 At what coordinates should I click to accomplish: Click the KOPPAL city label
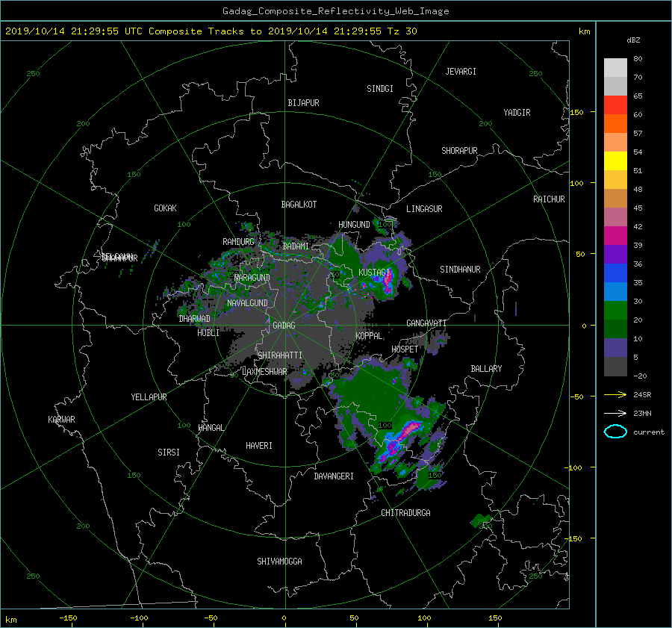(369, 336)
